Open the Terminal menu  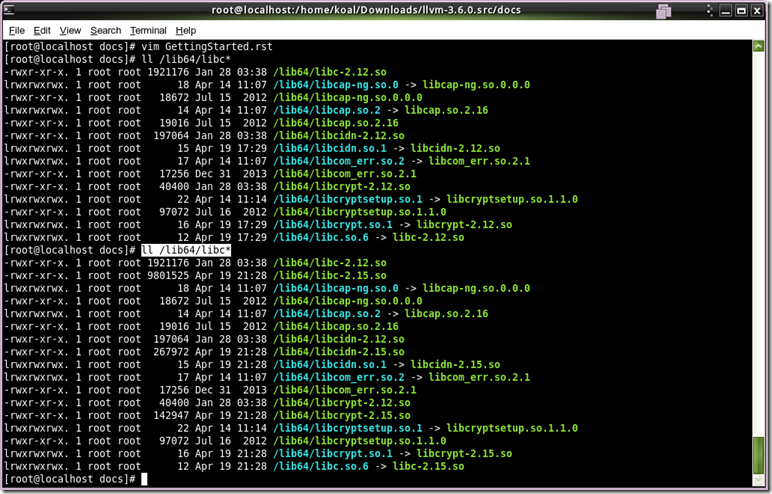point(148,31)
